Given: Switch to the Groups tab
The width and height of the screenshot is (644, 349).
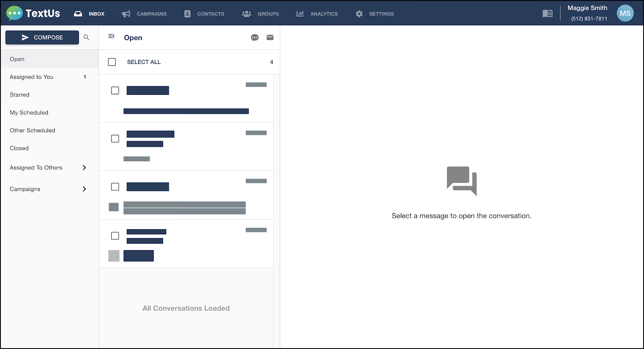Looking at the screenshot, I should click(x=260, y=14).
